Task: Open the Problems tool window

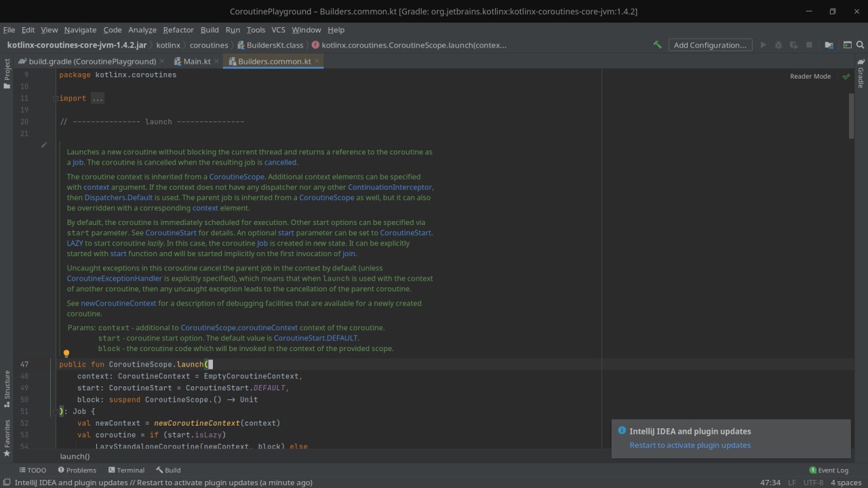Action: point(77,470)
